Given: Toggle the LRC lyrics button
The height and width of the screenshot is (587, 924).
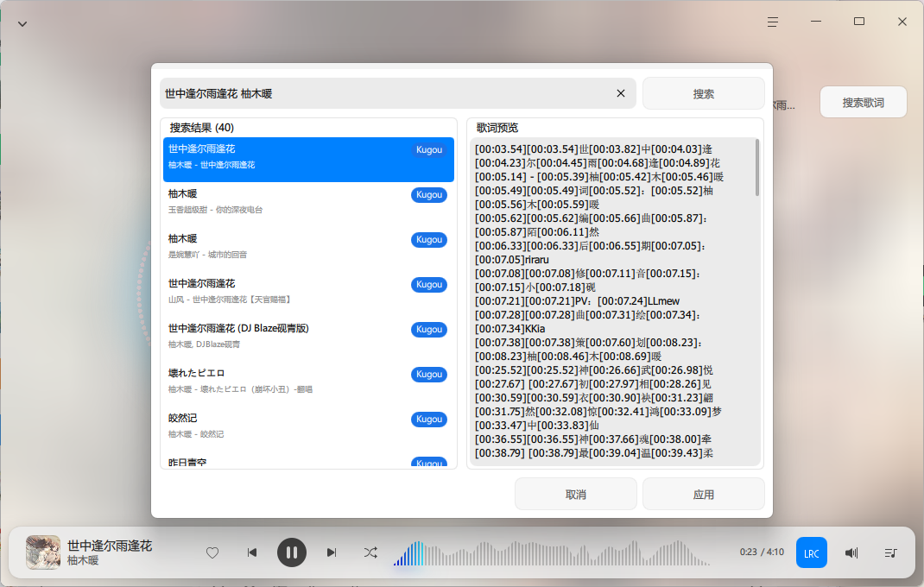Looking at the screenshot, I should click(x=812, y=552).
